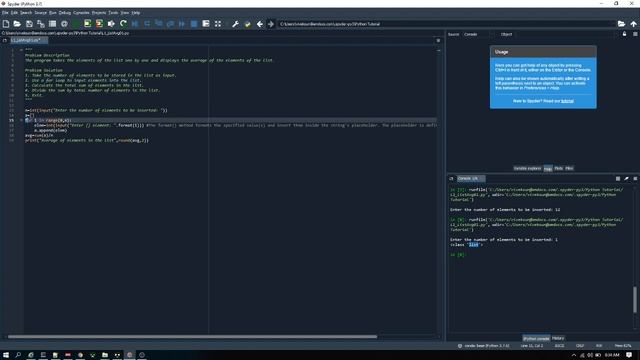The width and height of the screenshot is (640, 360).
Task: Open the IPython console options menu
Action: [635, 178]
